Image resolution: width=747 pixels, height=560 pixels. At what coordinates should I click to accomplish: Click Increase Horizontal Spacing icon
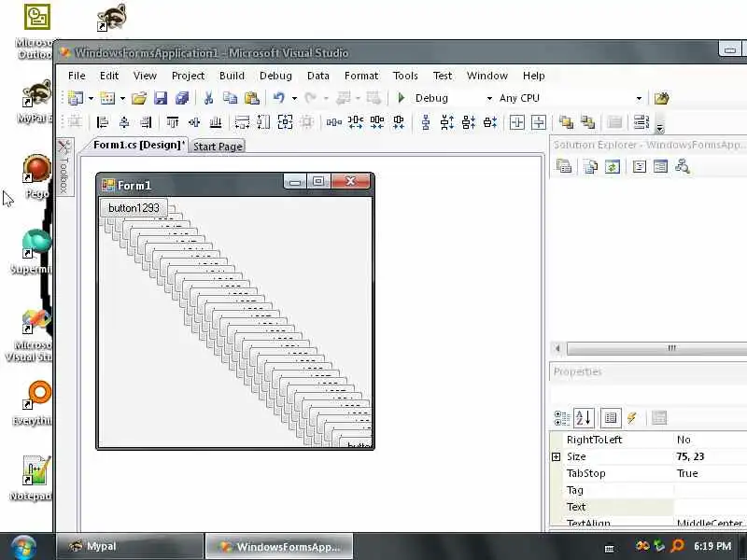click(356, 122)
